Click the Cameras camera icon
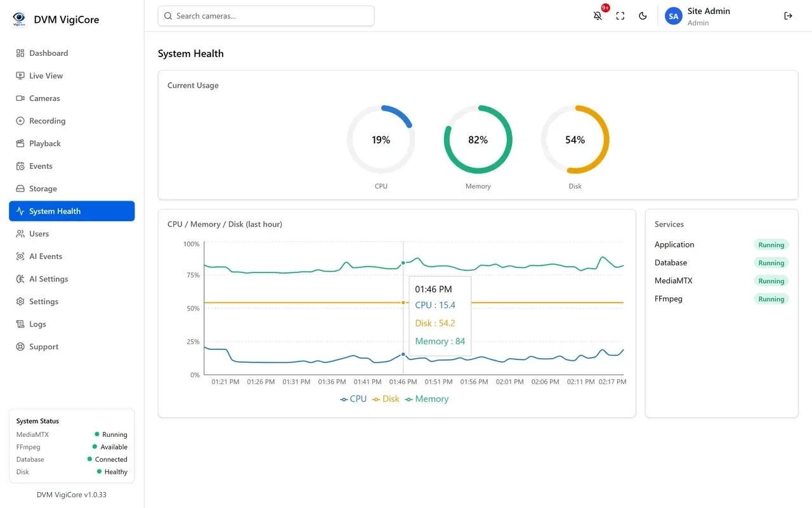812x508 pixels. click(20, 98)
